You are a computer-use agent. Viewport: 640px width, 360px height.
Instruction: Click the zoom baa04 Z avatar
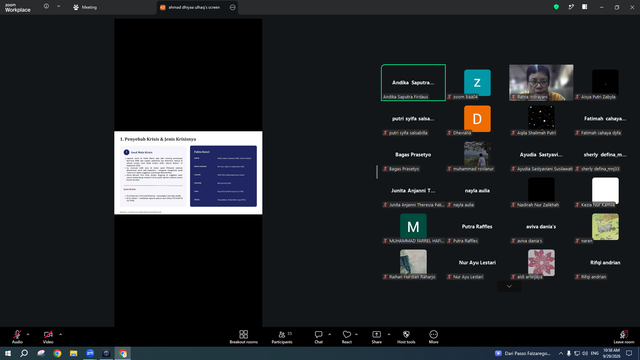click(x=477, y=82)
